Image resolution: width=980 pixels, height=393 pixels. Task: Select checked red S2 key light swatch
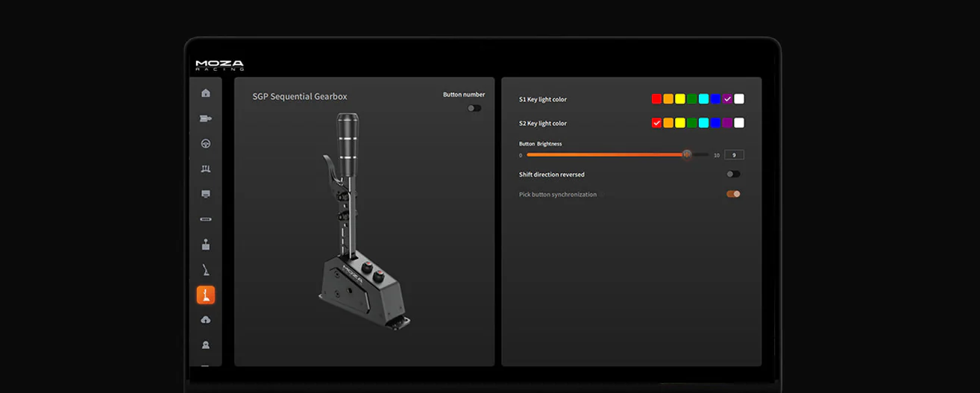[657, 123]
